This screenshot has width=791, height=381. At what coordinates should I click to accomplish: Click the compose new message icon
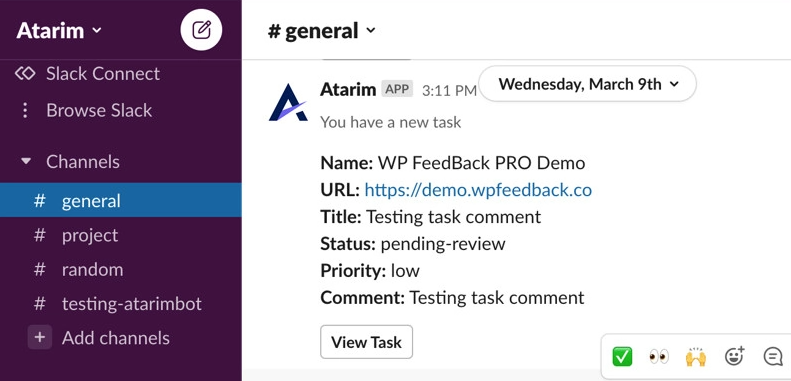(201, 30)
